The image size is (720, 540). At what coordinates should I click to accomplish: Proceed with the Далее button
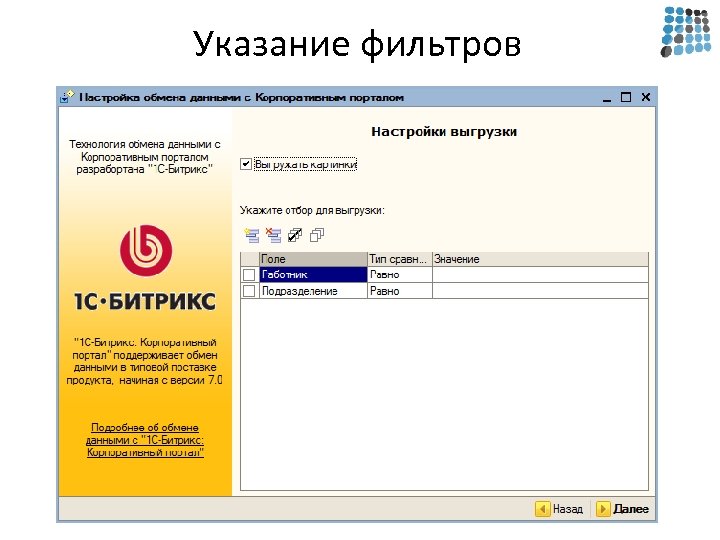click(623, 509)
